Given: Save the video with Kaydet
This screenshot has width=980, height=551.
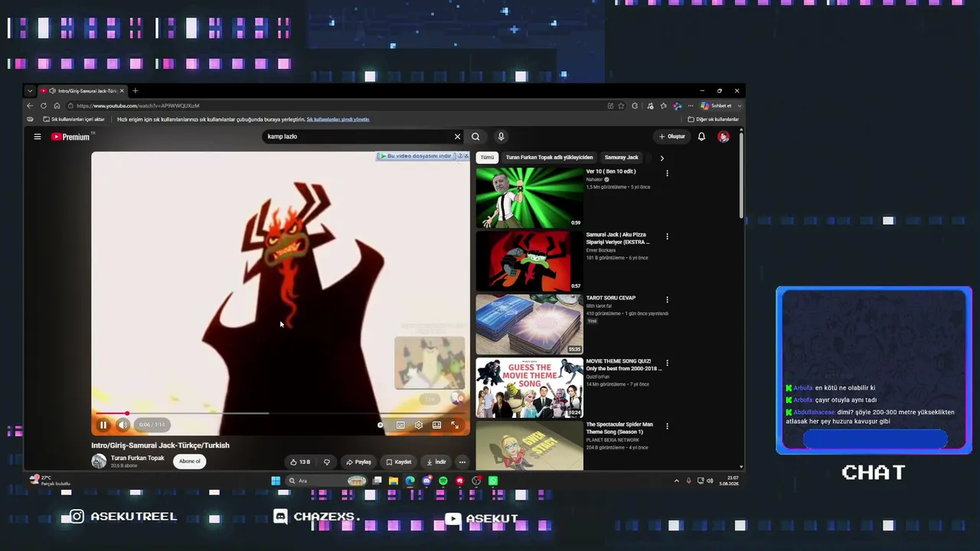Looking at the screenshot, I should 399,462.
